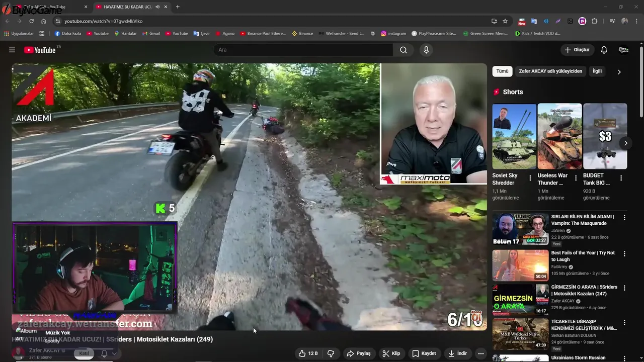The image size is (644, 362).
Task: Open Best Fails of the Year thumbnail
Action: tap(520, 265)
